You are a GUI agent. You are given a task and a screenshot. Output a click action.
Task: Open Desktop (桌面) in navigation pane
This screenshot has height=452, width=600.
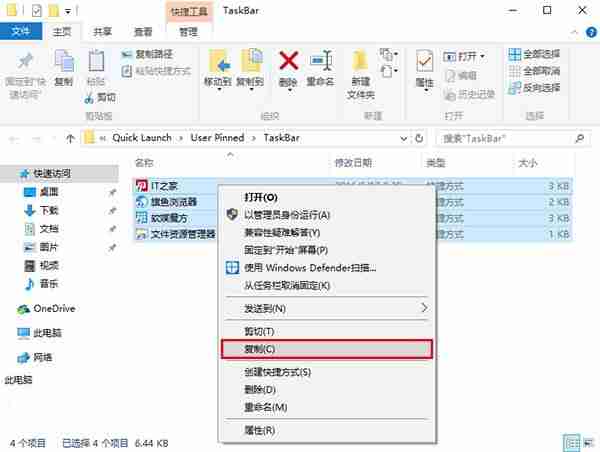[49, 192]
